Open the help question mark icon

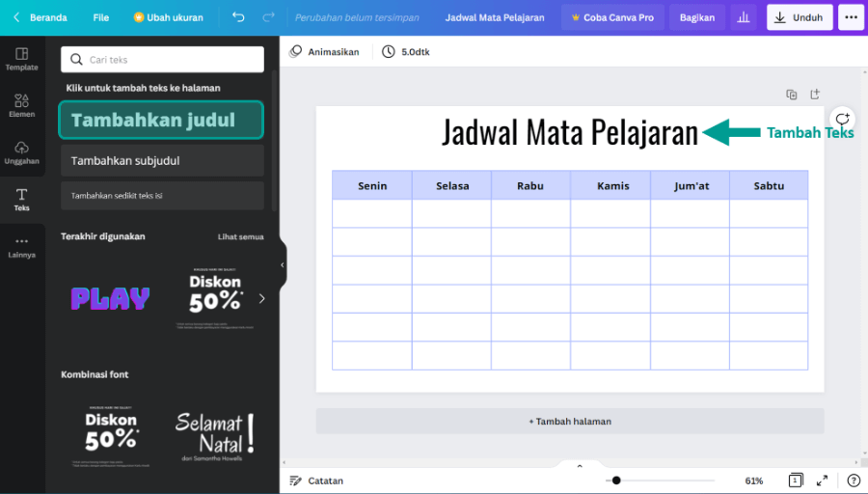click(x=854, y=480)
